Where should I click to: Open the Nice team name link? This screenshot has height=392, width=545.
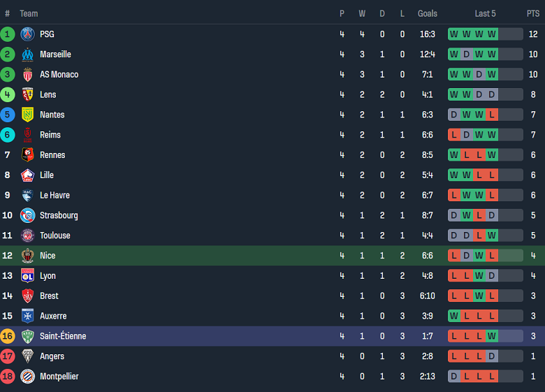[x=48, y=256]
